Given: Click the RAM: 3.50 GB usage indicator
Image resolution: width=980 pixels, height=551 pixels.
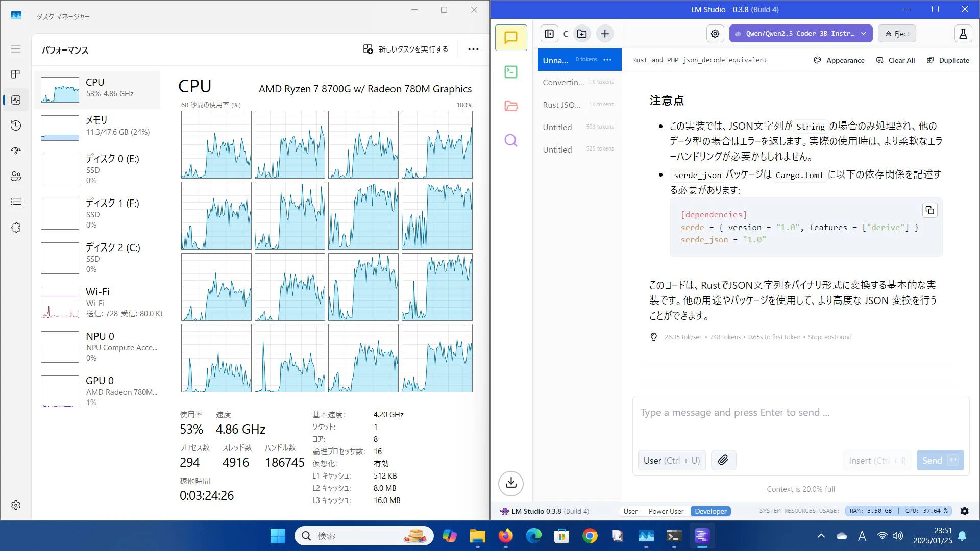Looking at the screenshot, I should pyautogui.click(x=870, y=511).
